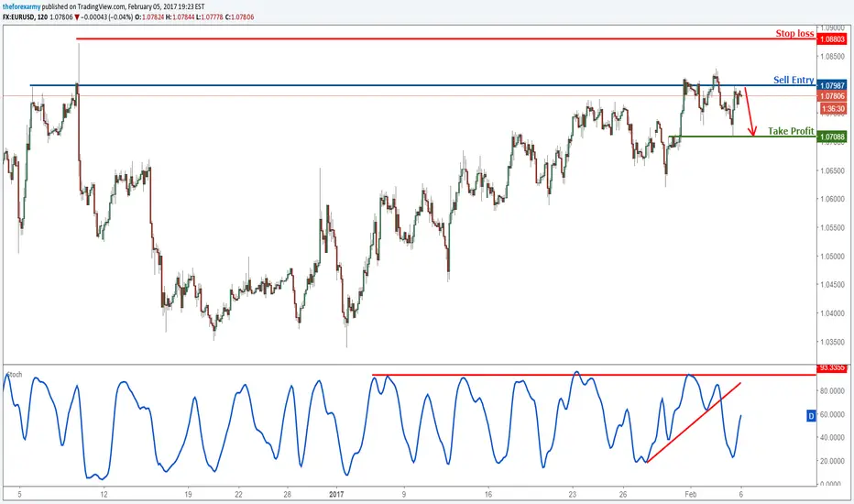The width and height of the screenshot is (854, 504).
Task: Click the 80.0000 stochastic axis label
Action: tap(833, 390)
